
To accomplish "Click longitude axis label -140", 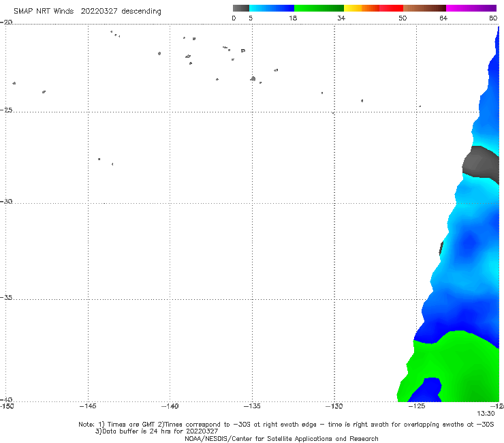I will [x=170, y=406].
